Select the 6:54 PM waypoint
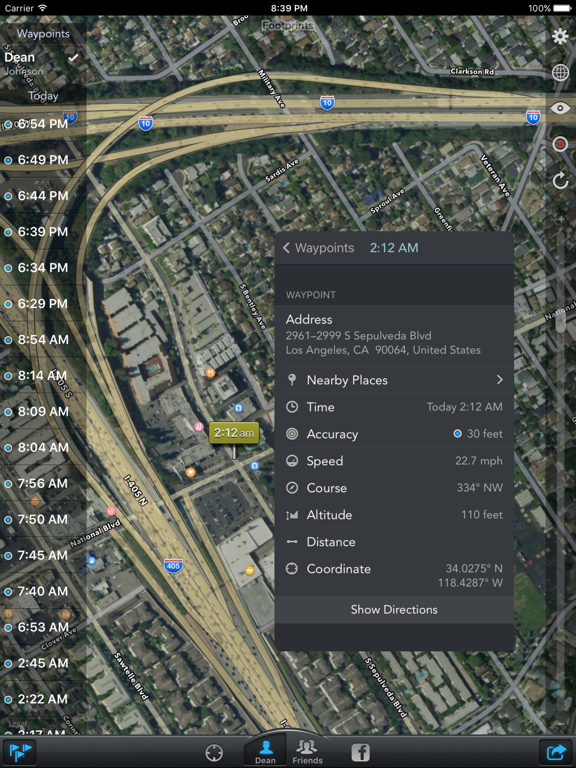 click(43, 124)
